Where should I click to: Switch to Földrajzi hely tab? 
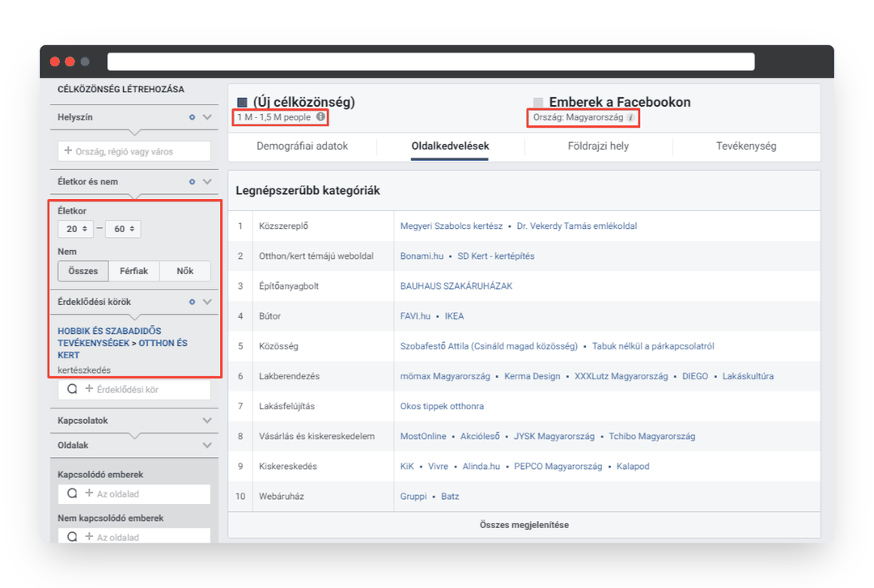(x=598, y=146)
